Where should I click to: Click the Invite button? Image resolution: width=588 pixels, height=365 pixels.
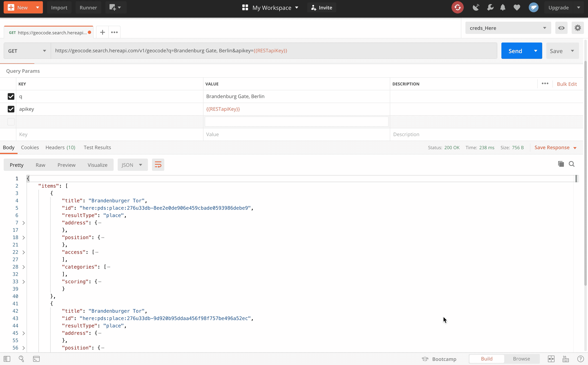coord(322,8)
